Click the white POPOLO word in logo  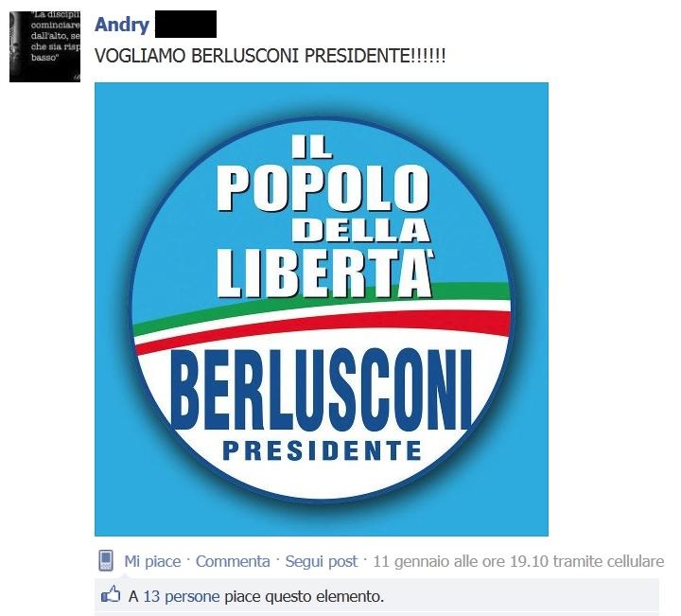click(x=323, y=187)
